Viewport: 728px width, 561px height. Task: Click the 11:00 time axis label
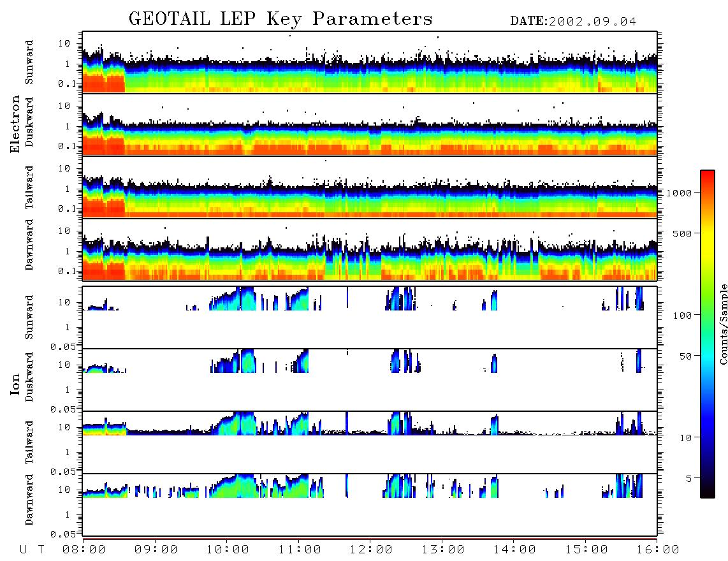coord(300,550)
